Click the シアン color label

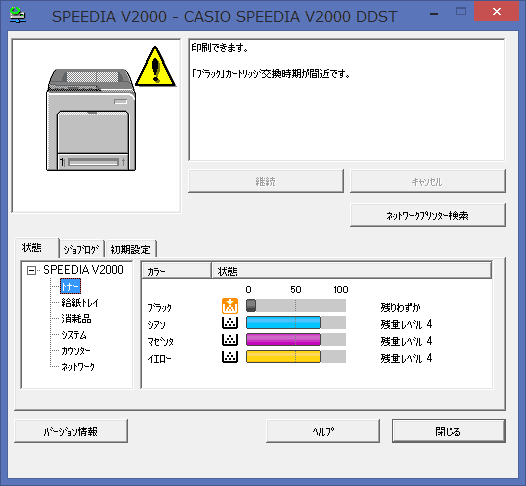click(157, 324)
